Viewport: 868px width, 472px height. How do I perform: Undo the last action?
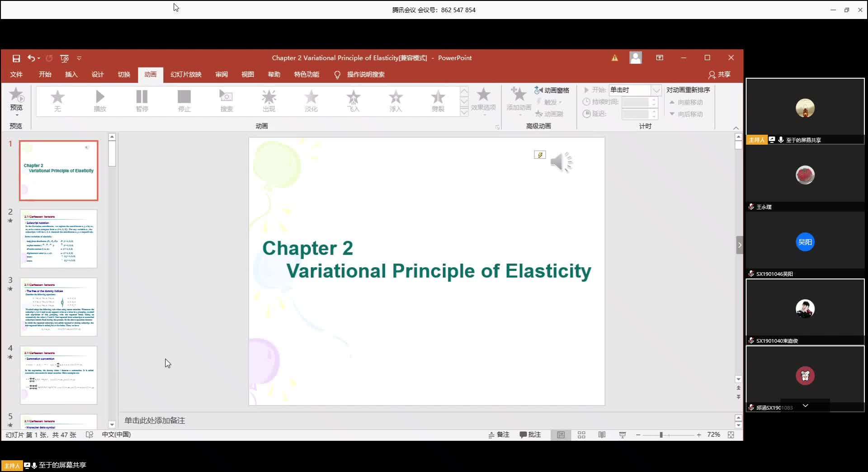(31, 58)
